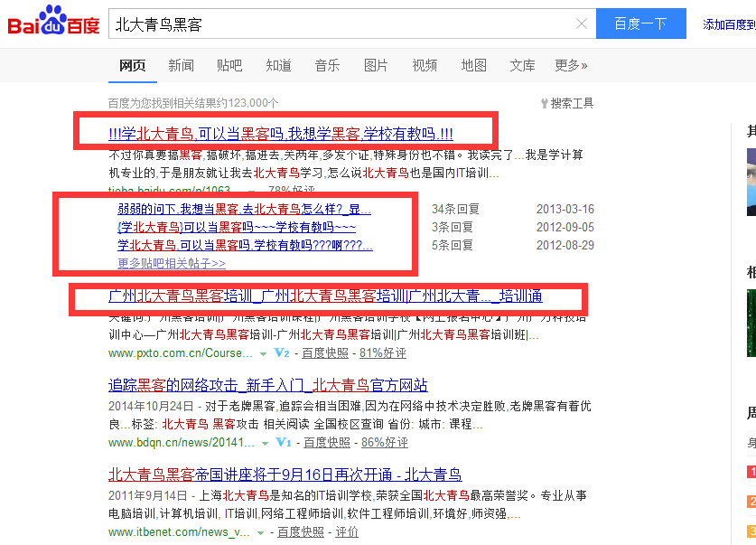
Task: Expand the dropdown arrow beside www.bdqn.cn/news/20141...
Action: (x=265, y=443)
